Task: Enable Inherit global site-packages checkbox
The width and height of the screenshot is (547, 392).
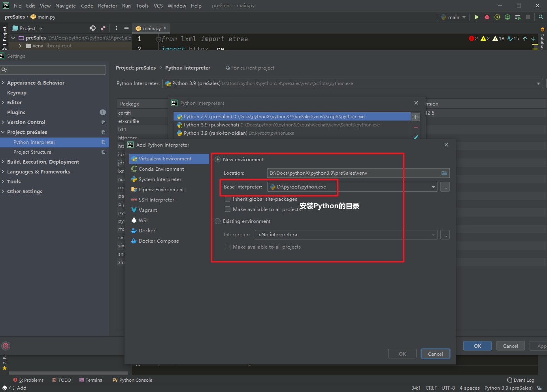Action: tap(228, 199)
